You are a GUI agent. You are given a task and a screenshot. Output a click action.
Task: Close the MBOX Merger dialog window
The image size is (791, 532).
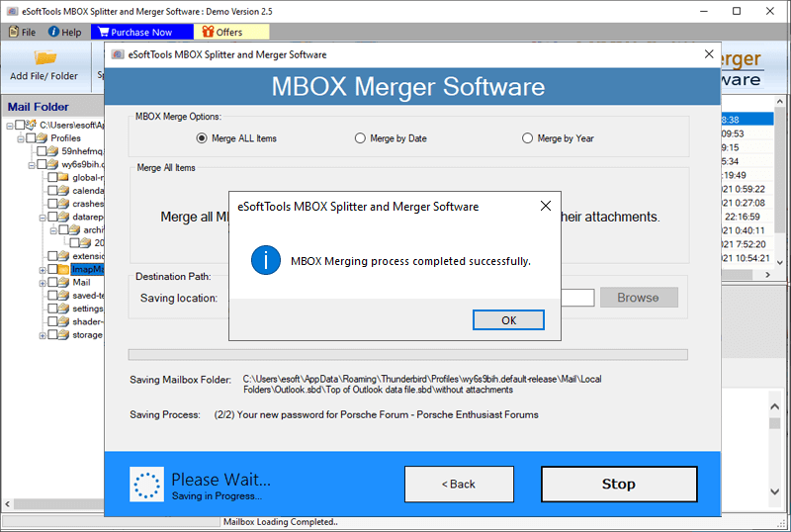709,54
